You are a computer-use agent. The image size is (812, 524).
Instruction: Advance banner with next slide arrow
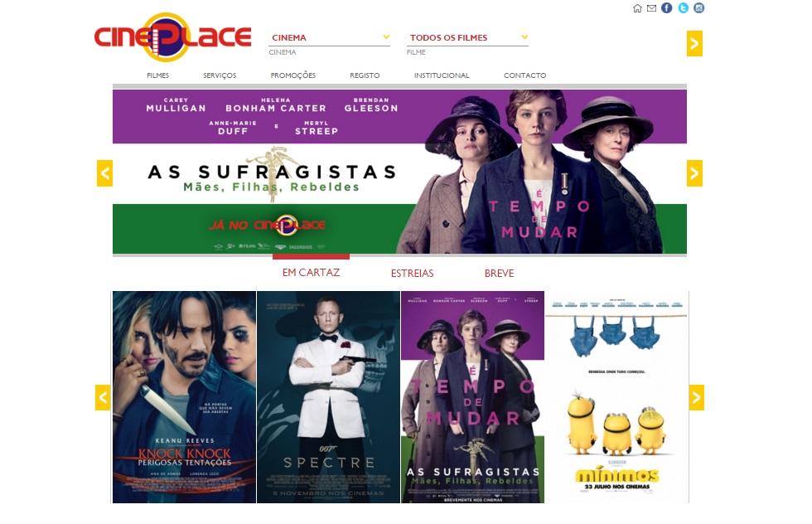(695, 173)
